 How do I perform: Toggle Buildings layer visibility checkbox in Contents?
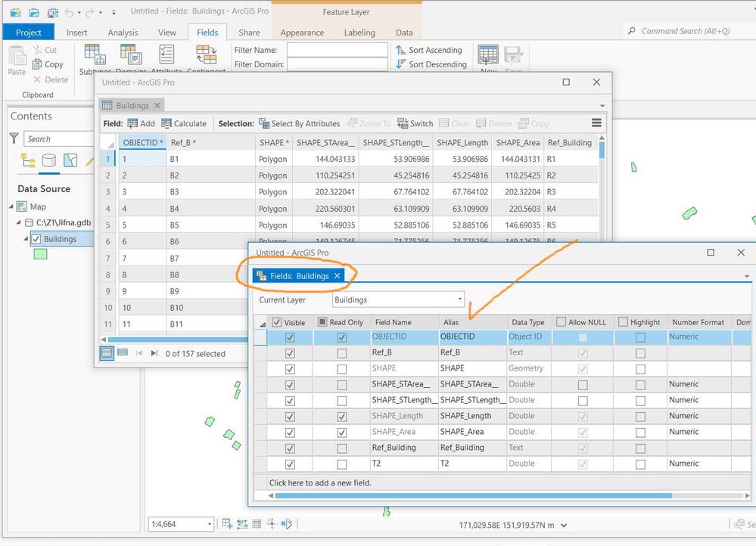click(x=36, y=238)
